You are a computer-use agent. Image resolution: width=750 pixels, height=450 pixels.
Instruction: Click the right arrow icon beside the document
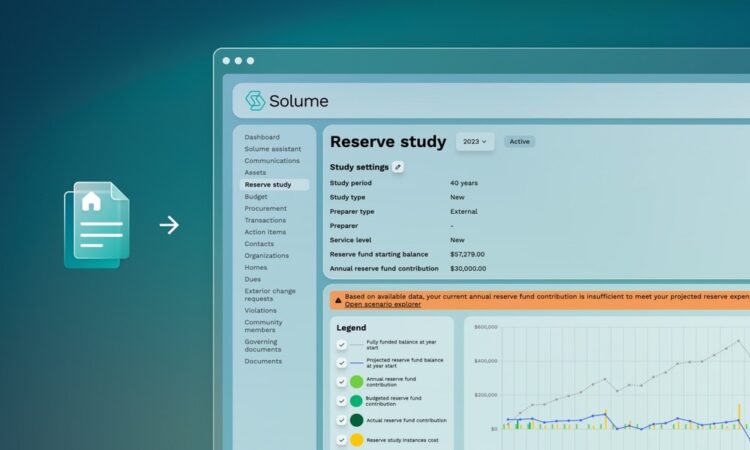pos(169,225)
